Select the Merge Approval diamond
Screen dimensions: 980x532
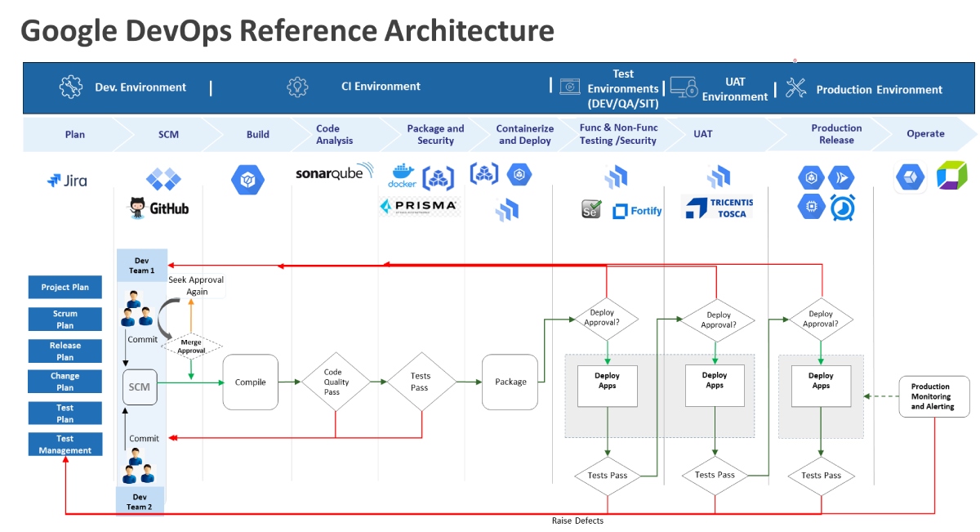[191, 346]
